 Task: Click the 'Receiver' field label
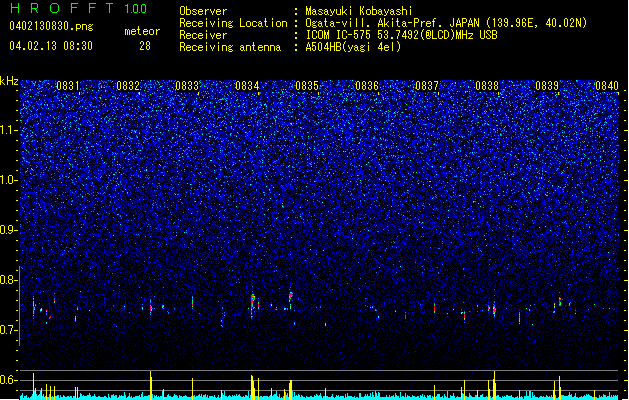point(203,35)
